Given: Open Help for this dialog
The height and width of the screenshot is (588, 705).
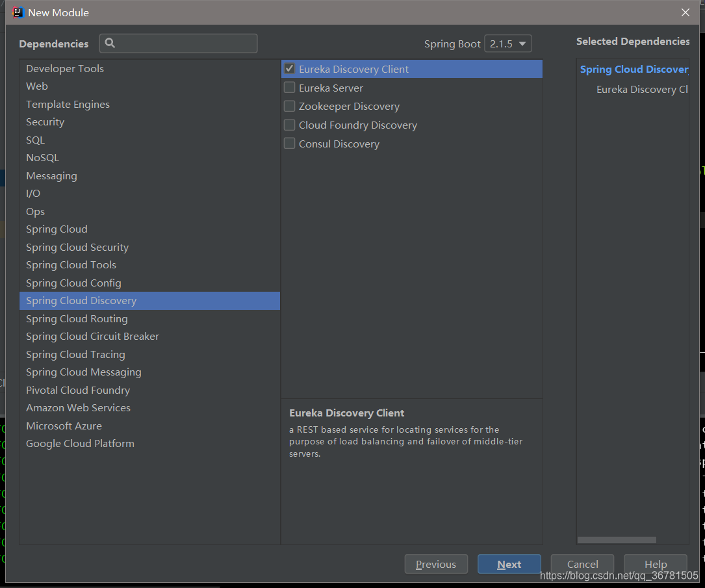Looking at the screenshot, I should point(656,564).
